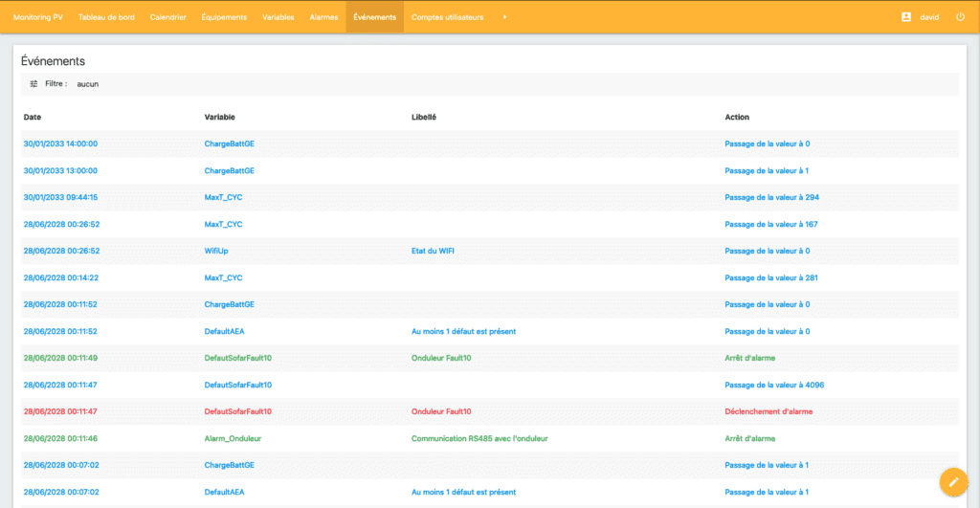Click the Monitoring PV home link

[37, 17]
